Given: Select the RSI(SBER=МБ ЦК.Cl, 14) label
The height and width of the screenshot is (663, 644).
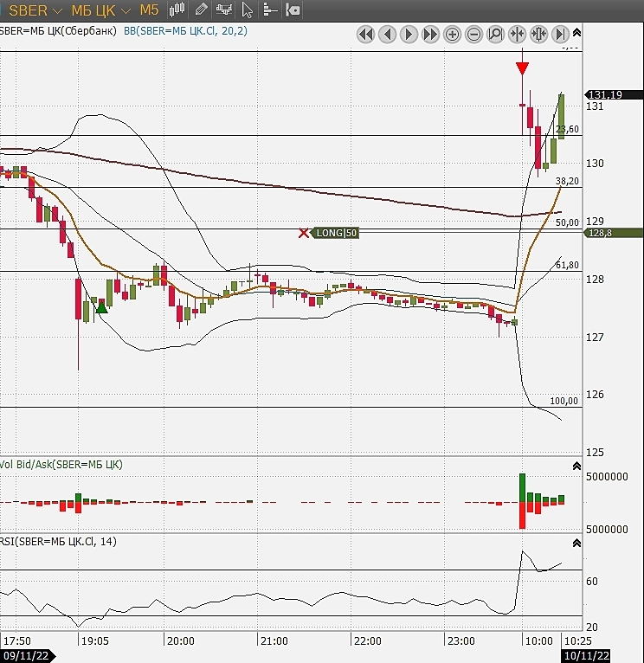Looking at the screenshot, I should tap(58, 541).
